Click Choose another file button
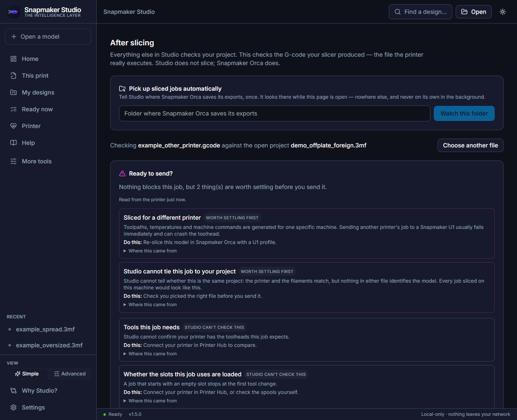This screenshot has height=420, width=517. (x=470, y=145)
